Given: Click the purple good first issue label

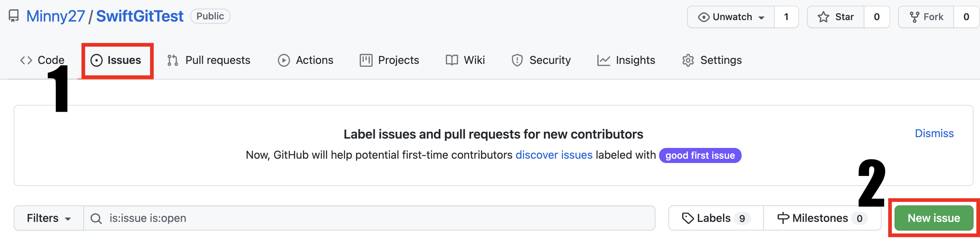Looking at the screenshot, I should click(700, 155).
